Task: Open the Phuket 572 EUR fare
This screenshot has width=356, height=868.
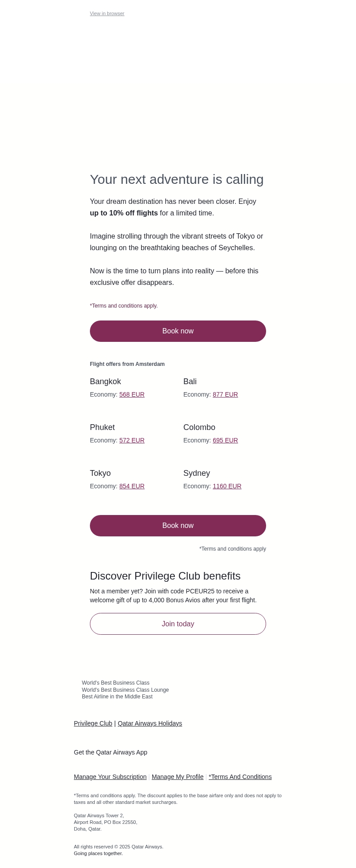Action: click(x=132, y=441)
